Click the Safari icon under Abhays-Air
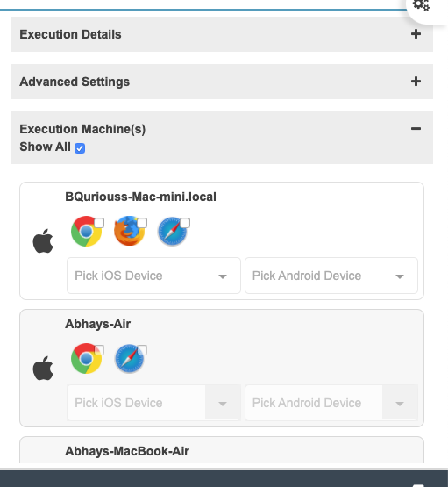 (130, 358)
